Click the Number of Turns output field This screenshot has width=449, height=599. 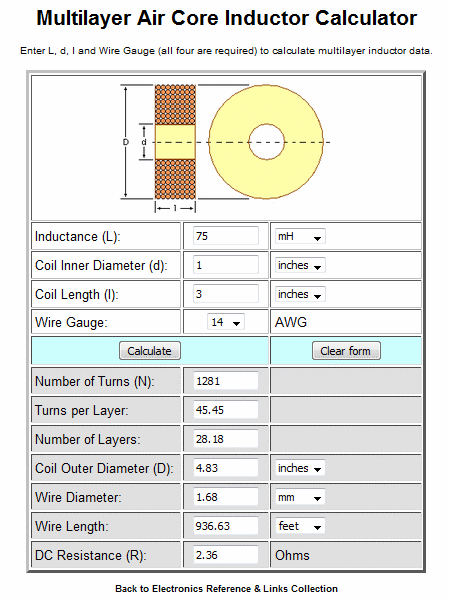[225, 381]
